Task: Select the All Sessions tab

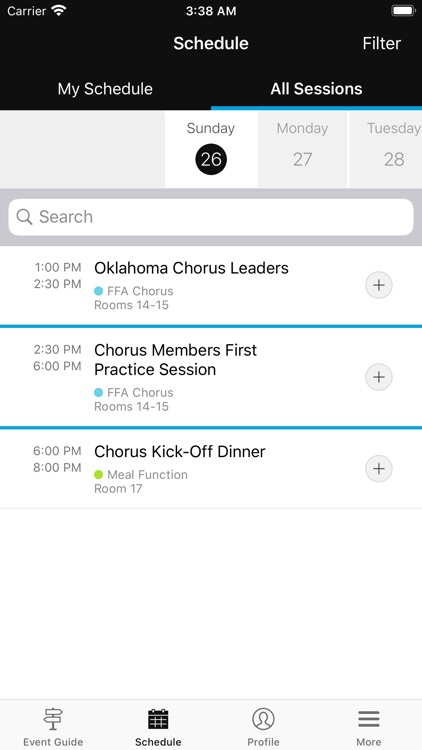Action: (316, 89)
